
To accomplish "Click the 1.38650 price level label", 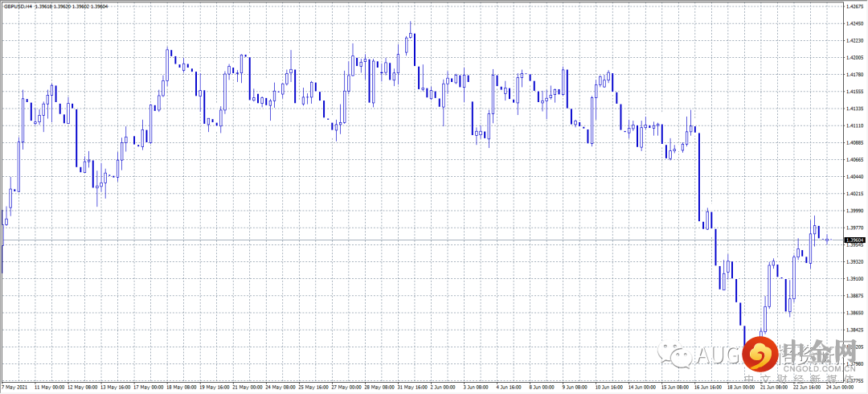I will coord(854,312).
